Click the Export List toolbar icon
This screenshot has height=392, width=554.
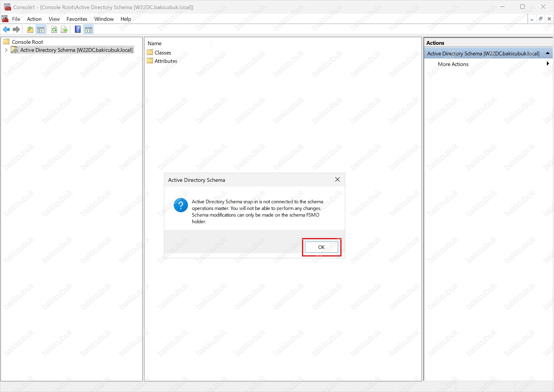(x=64, y=29)
